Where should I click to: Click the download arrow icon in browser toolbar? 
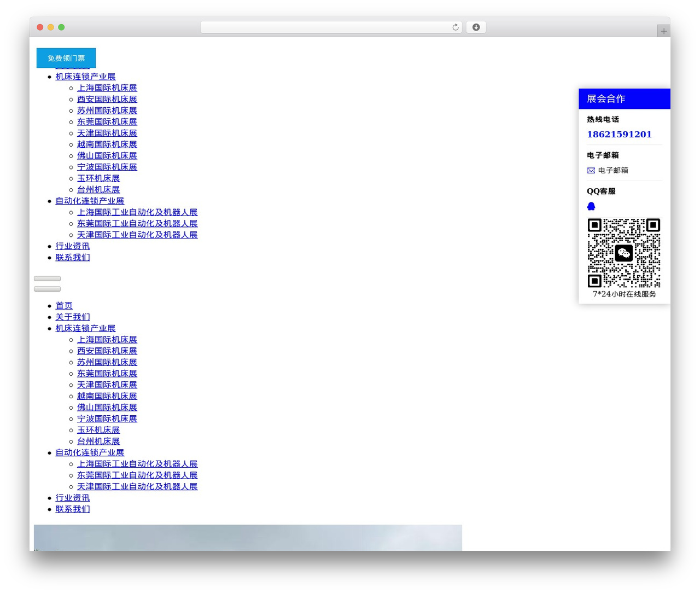point(476,27)
